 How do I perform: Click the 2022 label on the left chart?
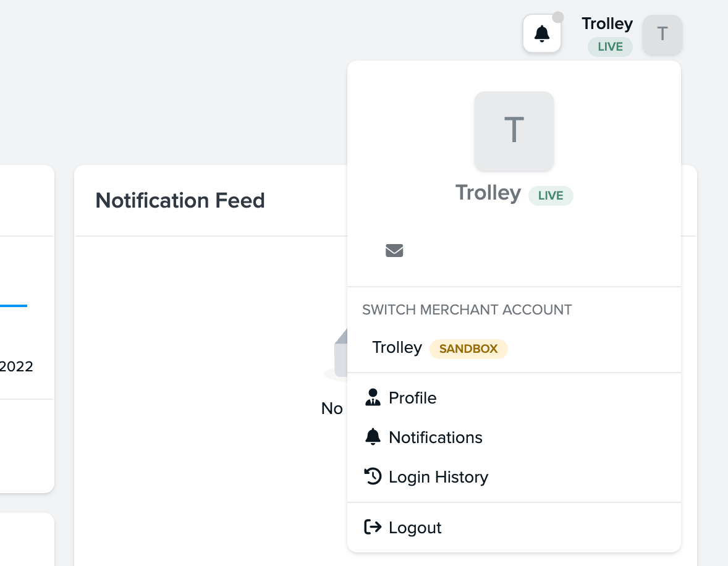click(17, 366)
